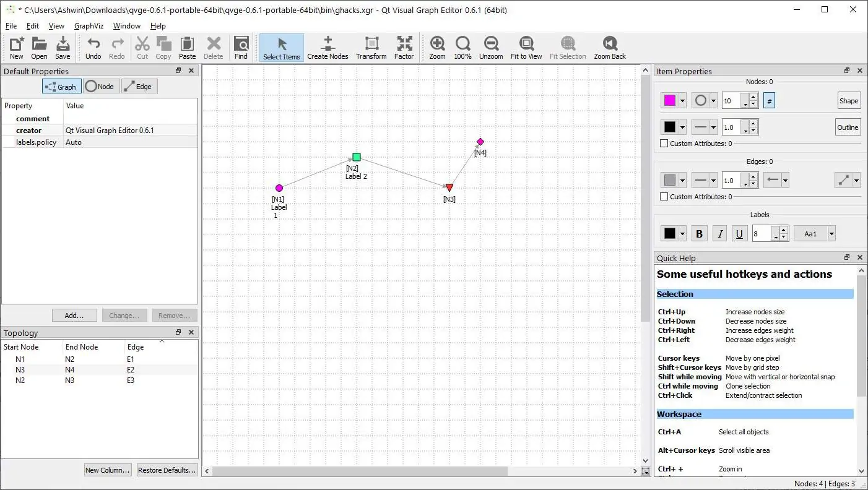Image resolution: width=868 pixels, height=490 pixels.
Task: Float the Topology panel
Action: (x=178, y=332)
